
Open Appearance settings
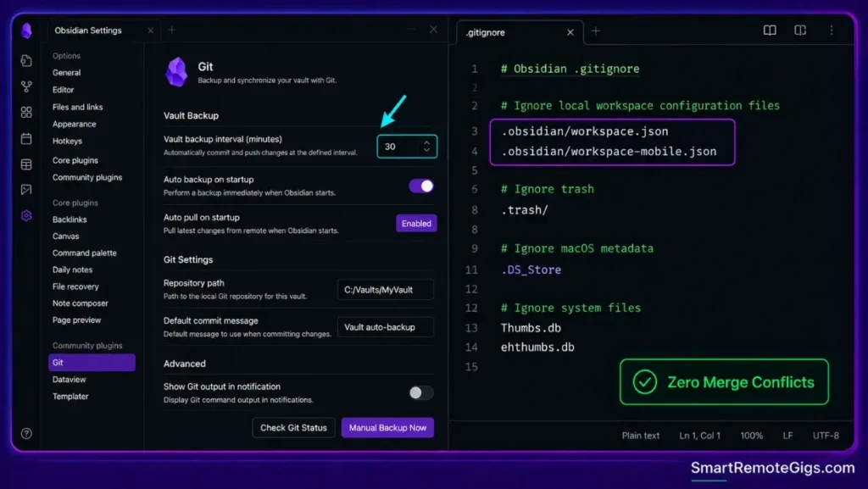[x=75, y=124]
